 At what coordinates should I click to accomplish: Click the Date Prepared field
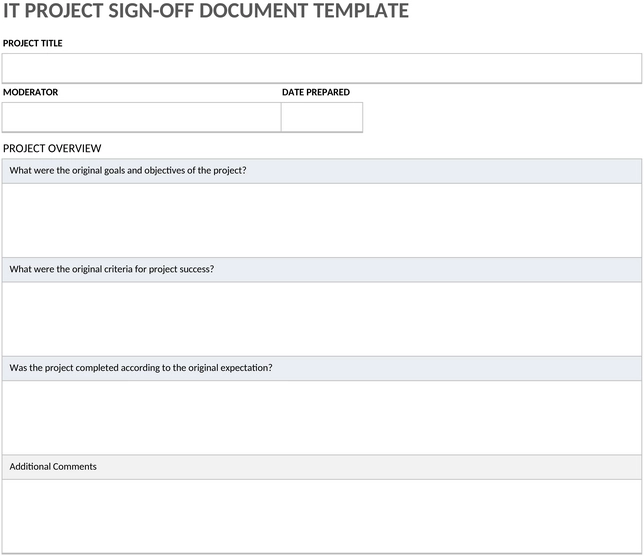(x=322, y=117)
